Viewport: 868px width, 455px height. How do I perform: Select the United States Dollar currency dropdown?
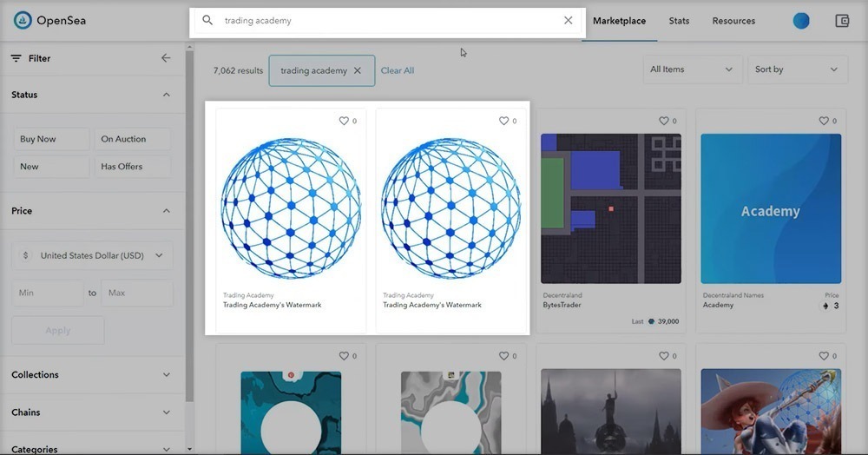[92, 255]
